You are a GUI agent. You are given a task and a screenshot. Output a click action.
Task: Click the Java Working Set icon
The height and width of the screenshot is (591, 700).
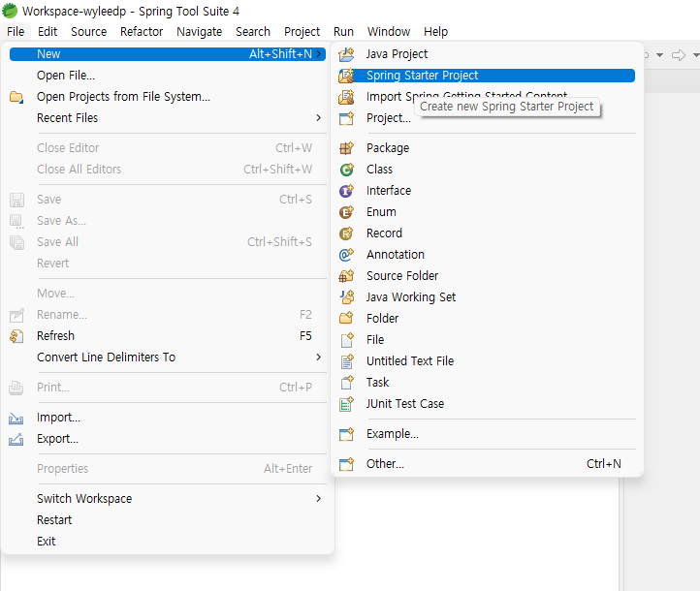tap(346, 297)
